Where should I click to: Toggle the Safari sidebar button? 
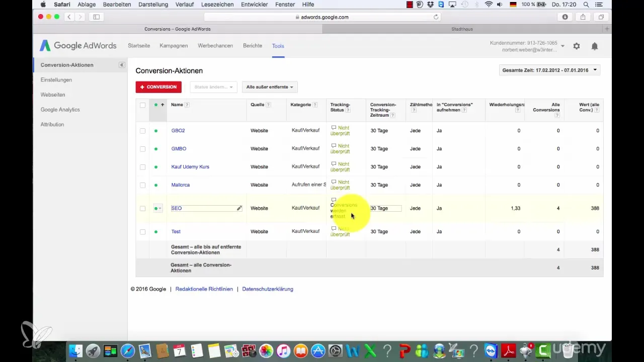pyautogui.click(x=96, y=17)
